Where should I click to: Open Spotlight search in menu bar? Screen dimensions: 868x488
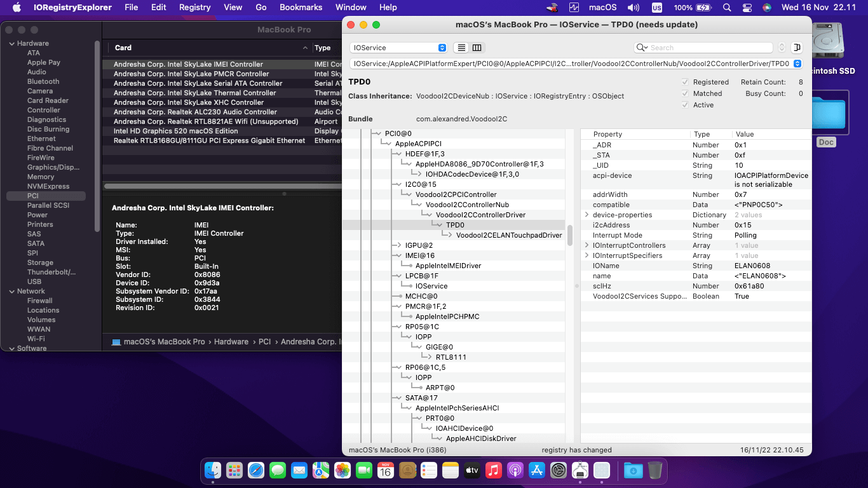tap(727, 8)
